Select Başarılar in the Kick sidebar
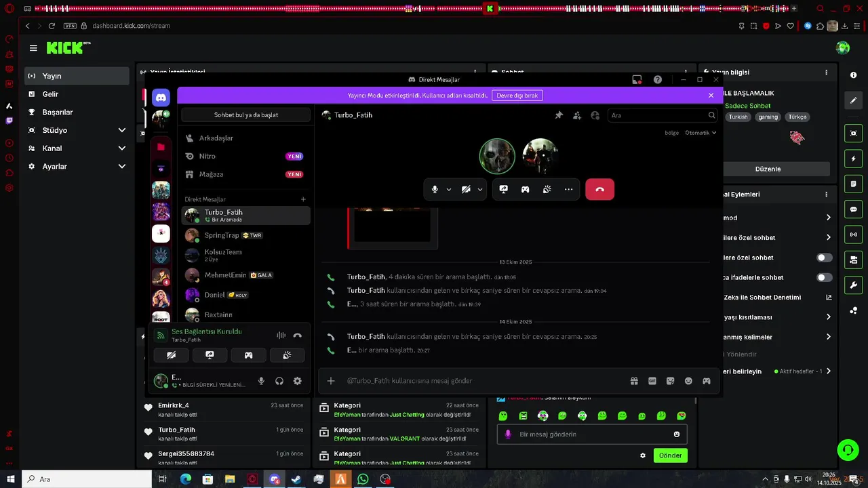868x488 pixels. pyautogui.click(x=77, y=112)
